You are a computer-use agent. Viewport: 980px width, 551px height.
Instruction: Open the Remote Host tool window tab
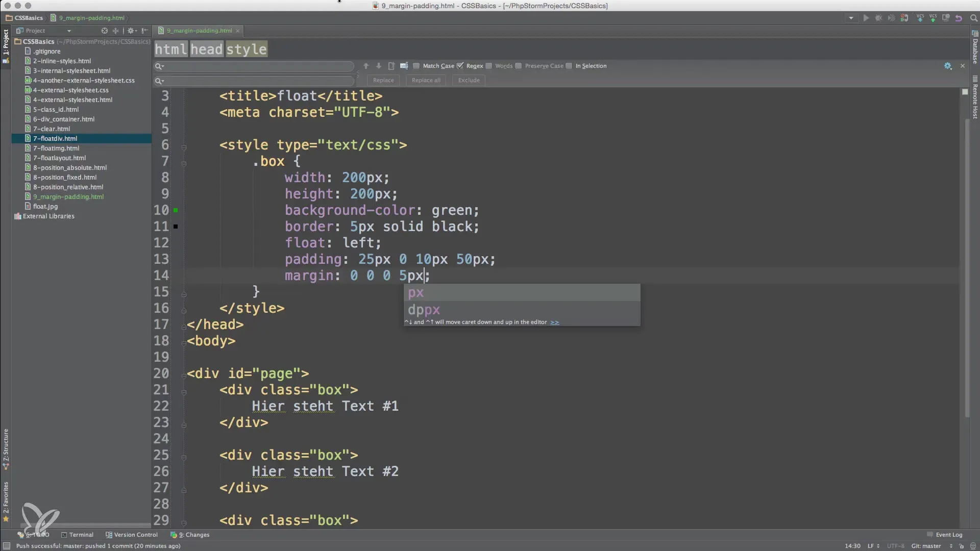click(x=974, y=97)
